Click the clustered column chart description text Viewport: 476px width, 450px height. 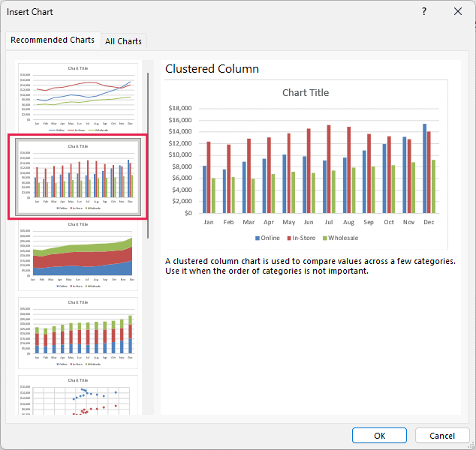(310, 266)
